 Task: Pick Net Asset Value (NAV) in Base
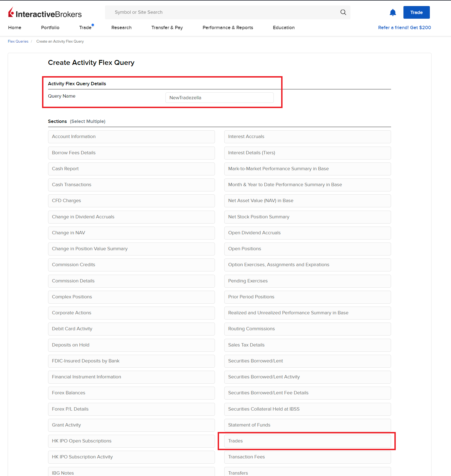[x=307, y=201]
